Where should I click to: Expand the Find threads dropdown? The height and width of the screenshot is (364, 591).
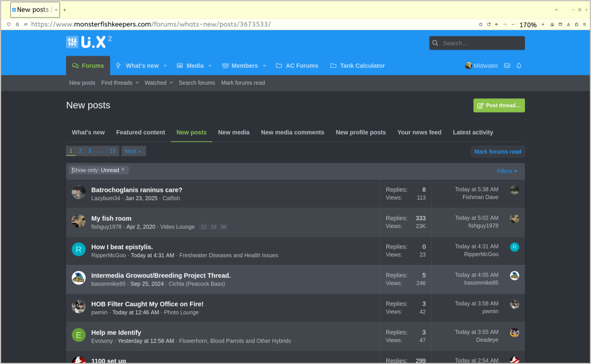tap(137, 83)
